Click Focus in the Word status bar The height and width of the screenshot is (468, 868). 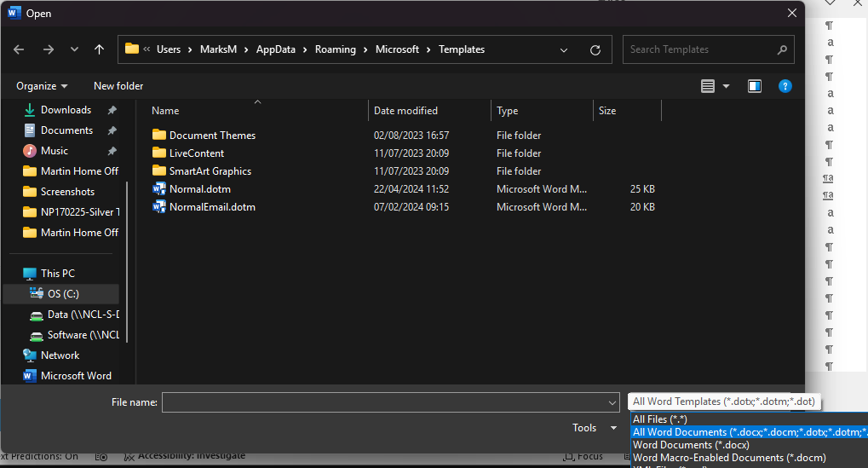point(583,456)
